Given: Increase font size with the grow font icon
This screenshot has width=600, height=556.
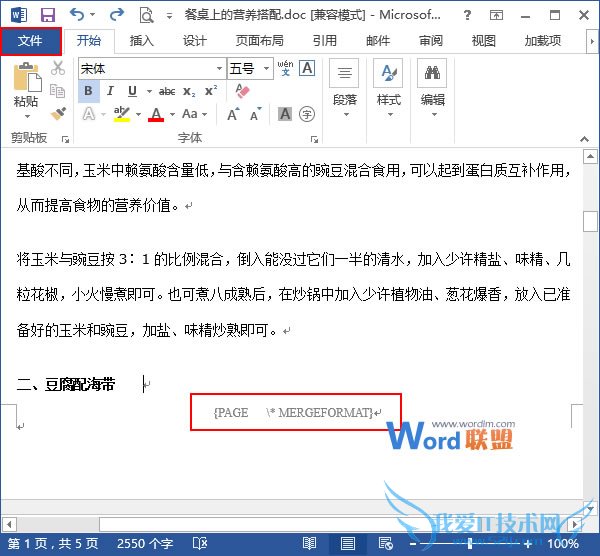Looking at the screenshot, I should [233, 114].
